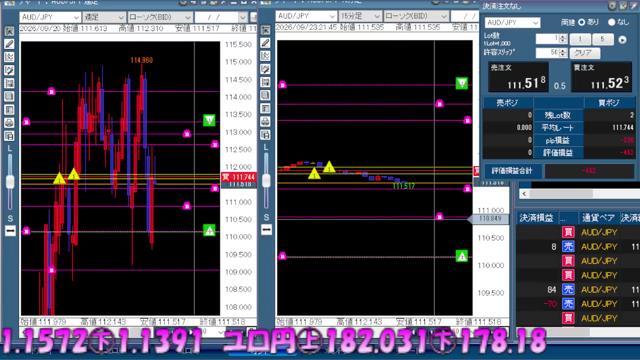Screen dimensions: 640x360
Task: Select the pencil drawing tool in right chart
Action: point(265,42)
